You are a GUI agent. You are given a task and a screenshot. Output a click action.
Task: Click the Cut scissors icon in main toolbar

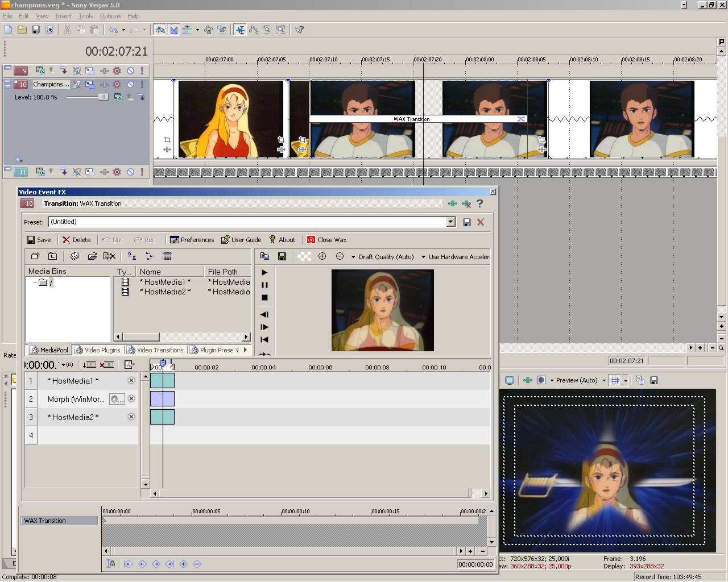point(67,30)
